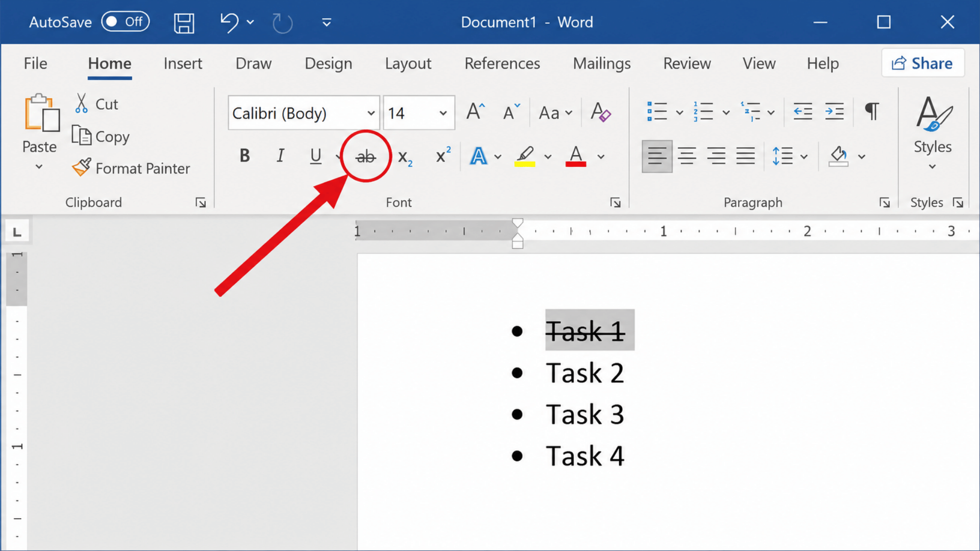The image size is (980, 551).
Task: Apply strikethrough formatting
Action: (x=366, y=157)
